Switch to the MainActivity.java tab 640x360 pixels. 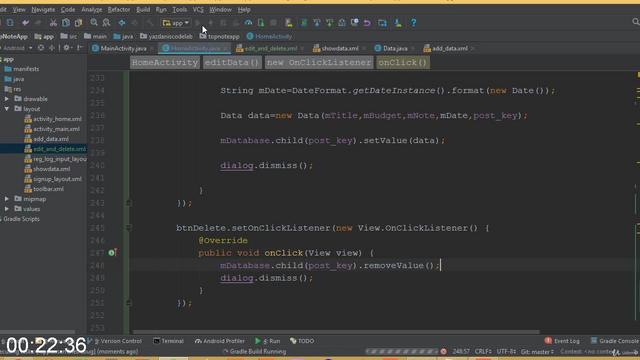123,48
